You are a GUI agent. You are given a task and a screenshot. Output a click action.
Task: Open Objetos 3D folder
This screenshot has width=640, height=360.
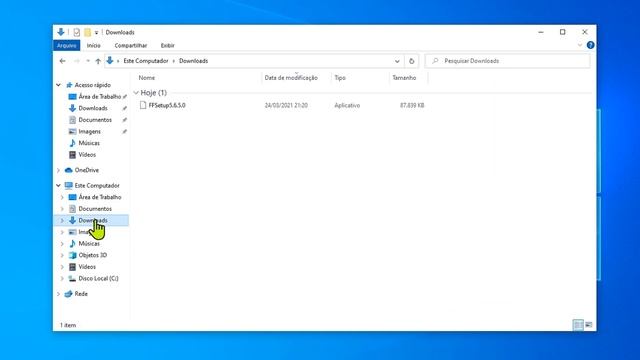[x=93, y=255]
